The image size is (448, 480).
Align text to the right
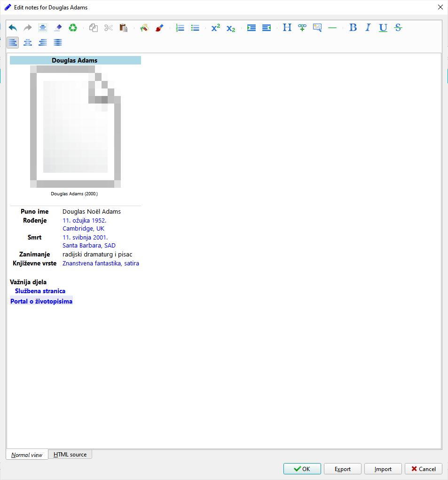click(43, 42)
